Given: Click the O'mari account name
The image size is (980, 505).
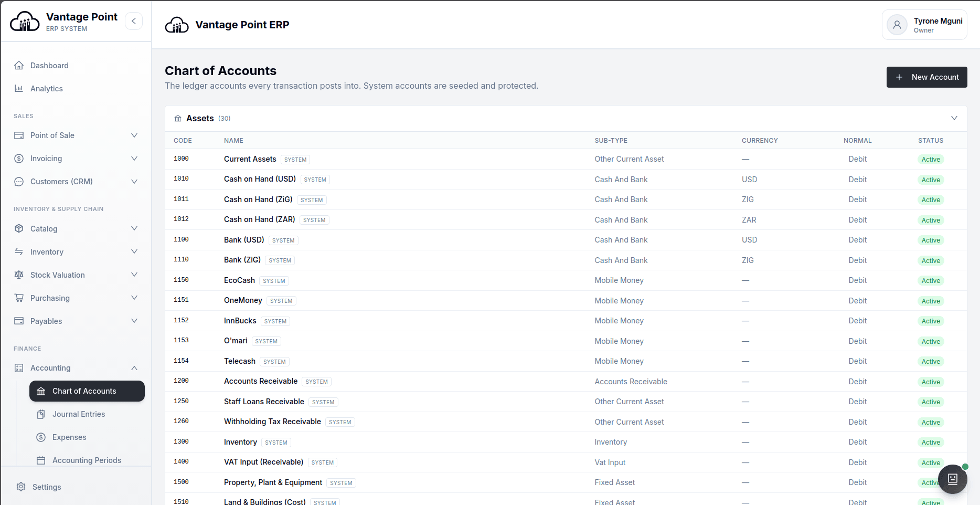Looking at the screenshot, I should pos(236,341).
